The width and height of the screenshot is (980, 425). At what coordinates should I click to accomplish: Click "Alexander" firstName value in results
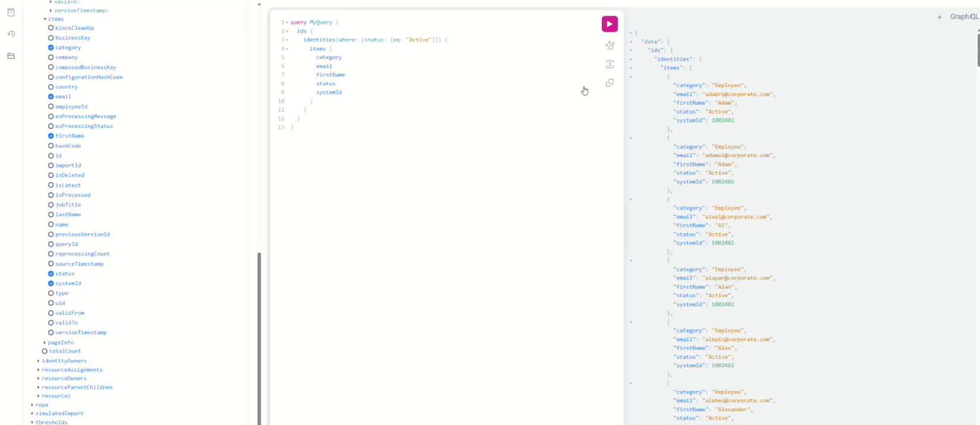point(732,410)
